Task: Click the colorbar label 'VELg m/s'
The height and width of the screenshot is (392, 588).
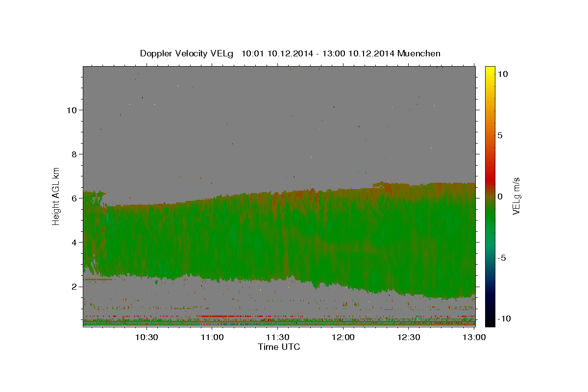Action: coord(516,196)
